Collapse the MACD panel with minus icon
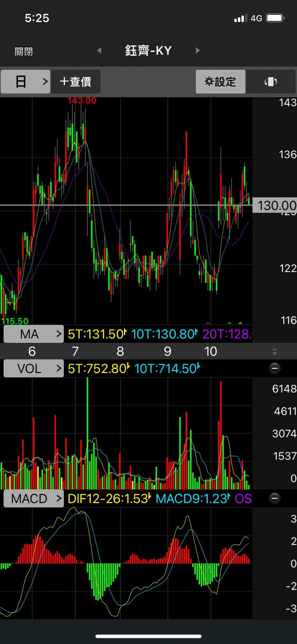This screenshot has width=297, height=644. (x=275, y=498)
